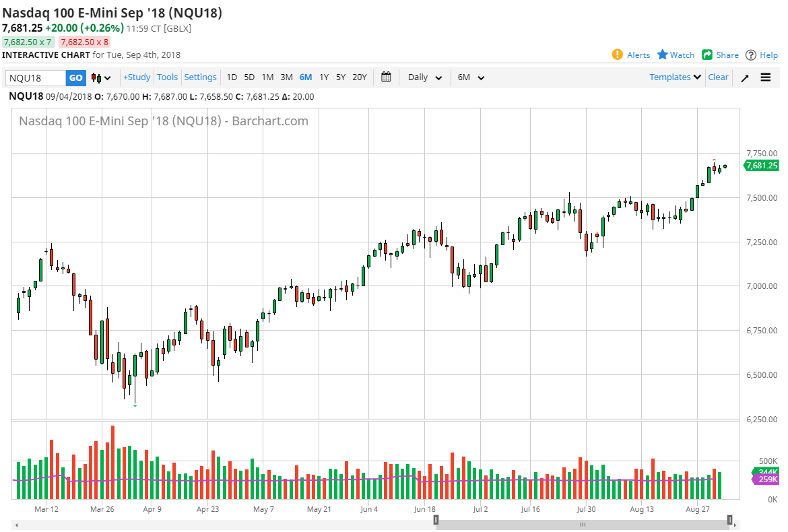Screen dimensions: 788x532
Task: Open the calendar date selector icon
Action: (386, 77)
